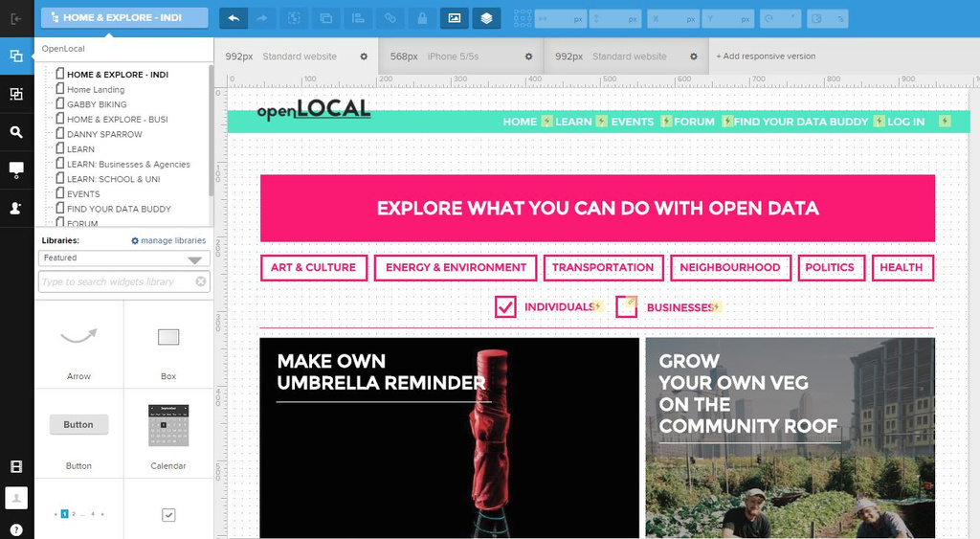Screen dimensions: 980x539
Task: Click the Arrow widget in the library
Action: click(79, 346)
